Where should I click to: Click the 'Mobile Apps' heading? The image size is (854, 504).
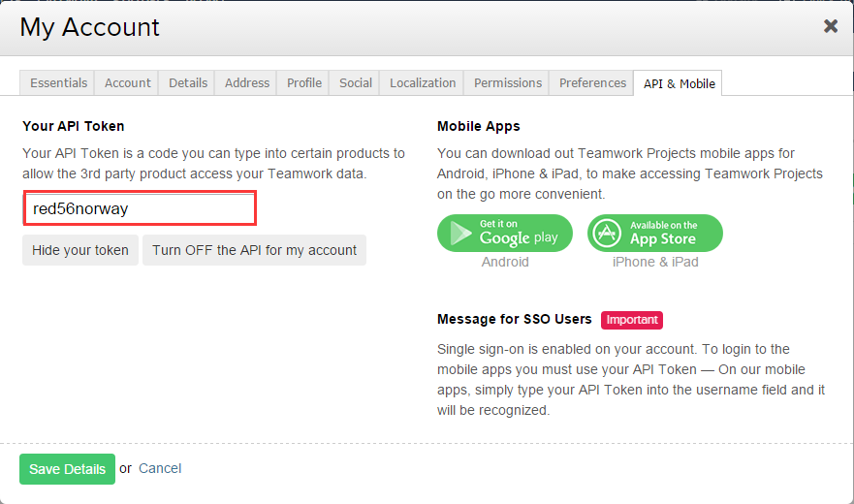coord(478,126)
